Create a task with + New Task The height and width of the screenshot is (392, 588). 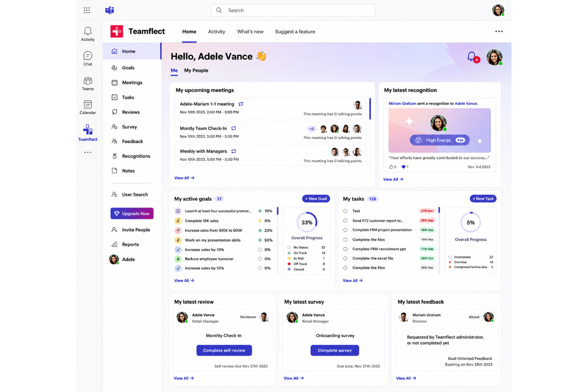click(x=483, y=199)
